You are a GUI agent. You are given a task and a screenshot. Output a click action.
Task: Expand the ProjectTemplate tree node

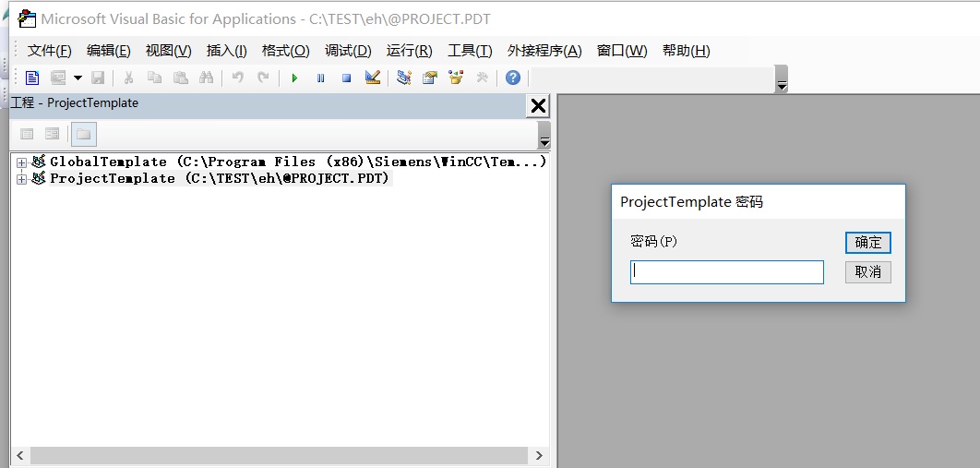pyautogui.click(x=22, y=179)
